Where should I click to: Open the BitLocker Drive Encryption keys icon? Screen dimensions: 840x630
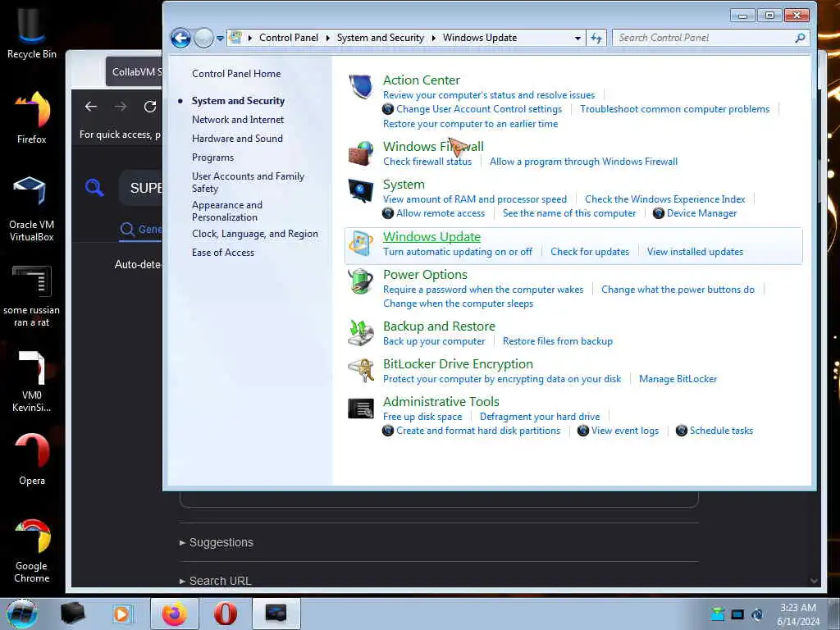(x=361, y=371)
